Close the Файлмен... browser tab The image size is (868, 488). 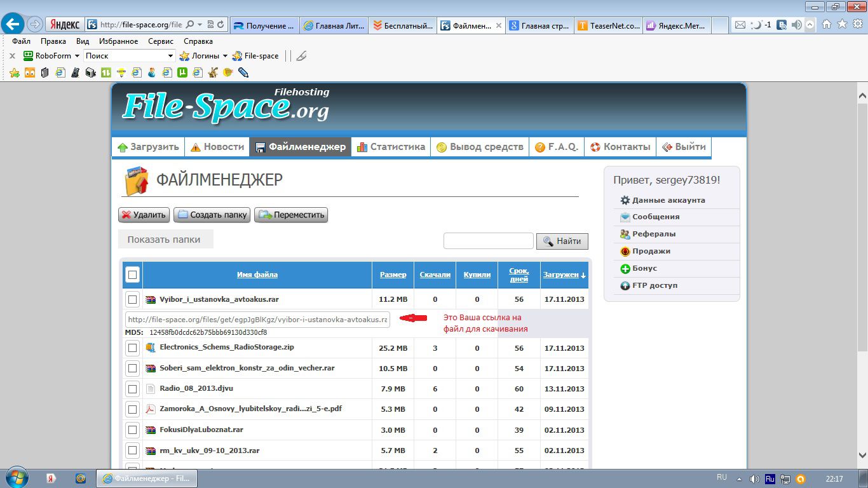click(x=499, y=25)
